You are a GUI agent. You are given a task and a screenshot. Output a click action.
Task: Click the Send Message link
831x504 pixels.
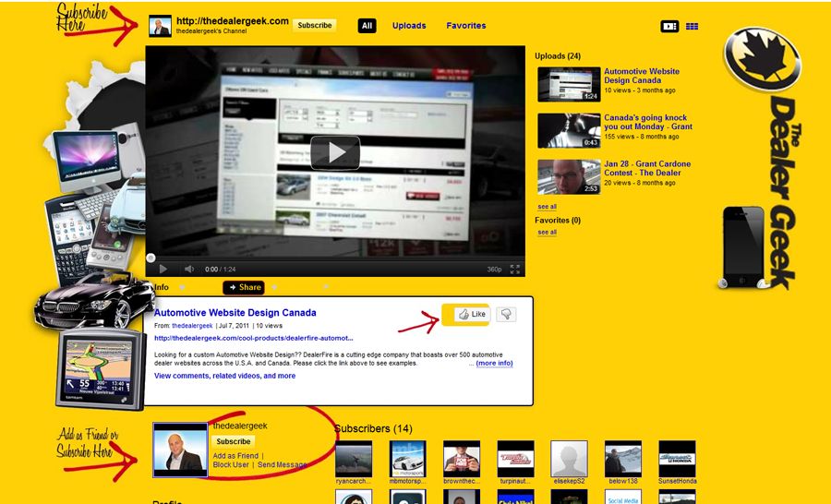282,465
